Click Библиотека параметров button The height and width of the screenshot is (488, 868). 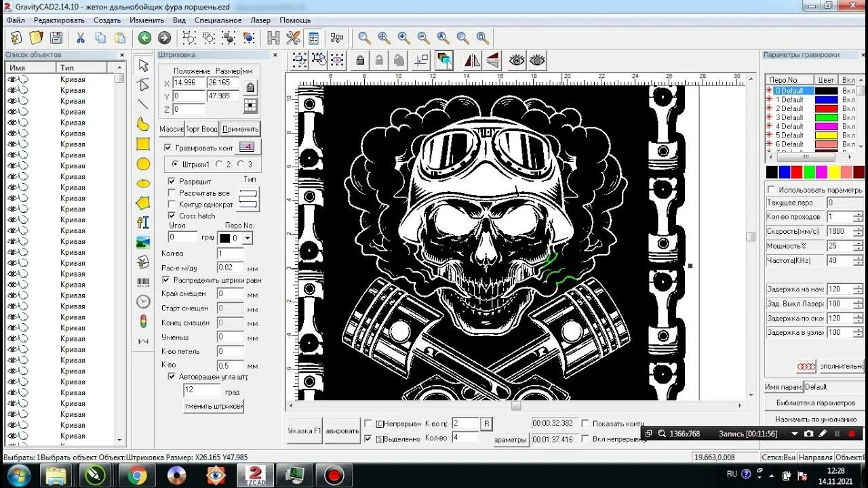pos(815,403)
